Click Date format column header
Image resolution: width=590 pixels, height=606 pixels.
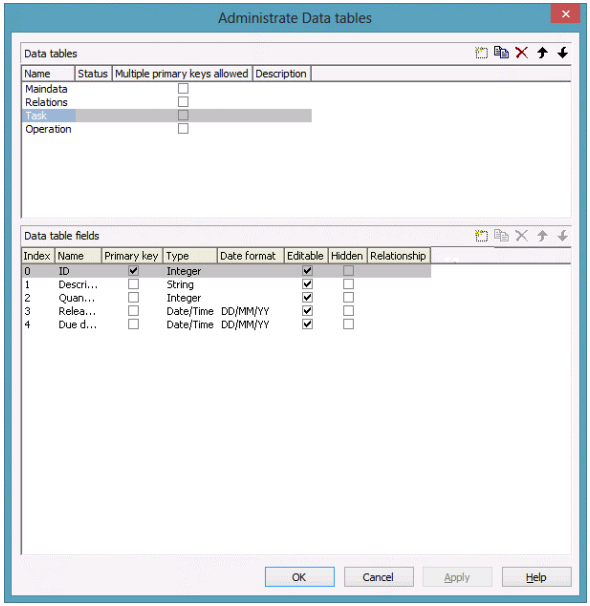(250, 256)
